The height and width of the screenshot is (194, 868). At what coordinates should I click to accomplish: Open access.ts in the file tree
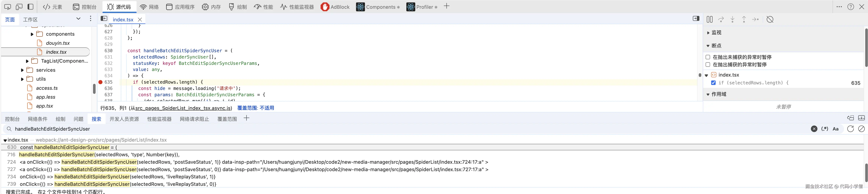tap(46, 88)
